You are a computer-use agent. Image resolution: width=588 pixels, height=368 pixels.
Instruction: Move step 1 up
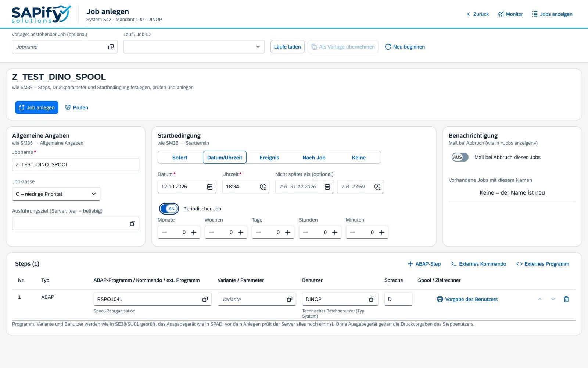[540, 299]
